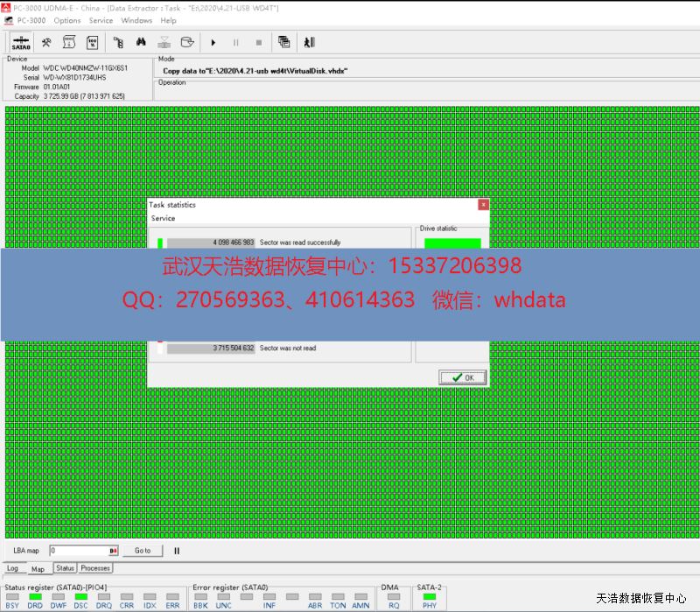Switch to the Log tab
The height and width of the screenshot is (612, 700).
[x=12, y=568]
